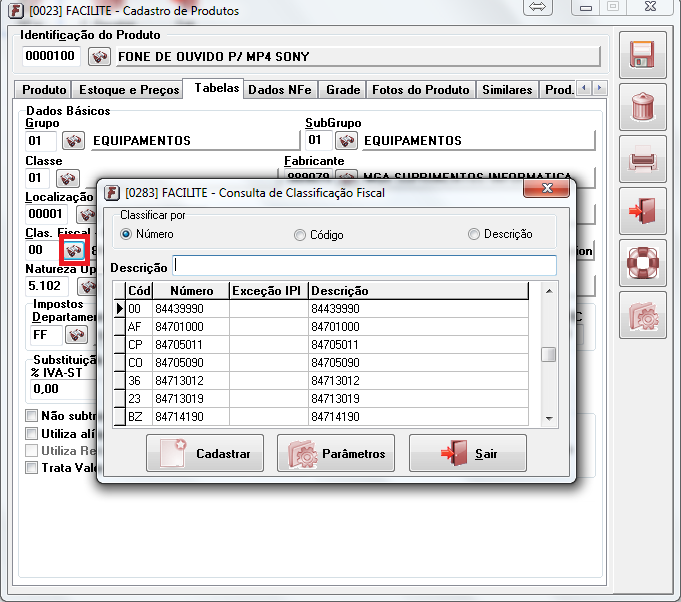Click the lifebuoy help icon
This screenshot has height=602, width=681.
(642, 264)
